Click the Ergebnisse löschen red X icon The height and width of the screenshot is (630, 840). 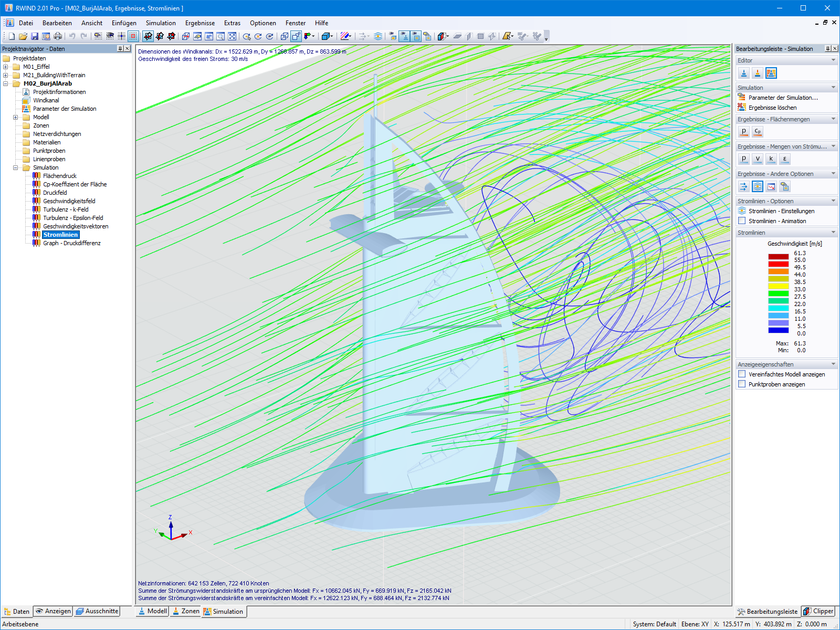[742, 107]
